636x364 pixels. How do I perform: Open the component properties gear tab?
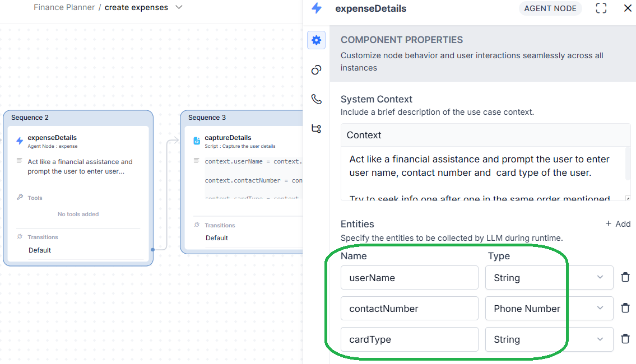(x=316, y=40)
